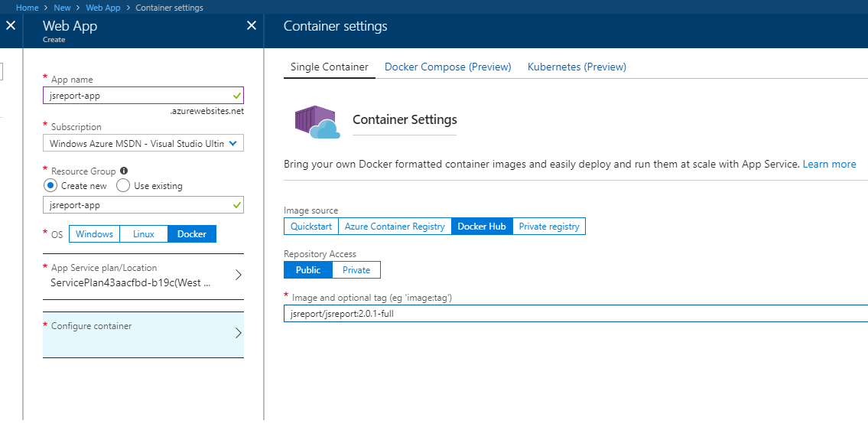This screenshot has width=868, height=424.
Task: Click the .azurewebsites.net suffix text
Action: point(207,111)
